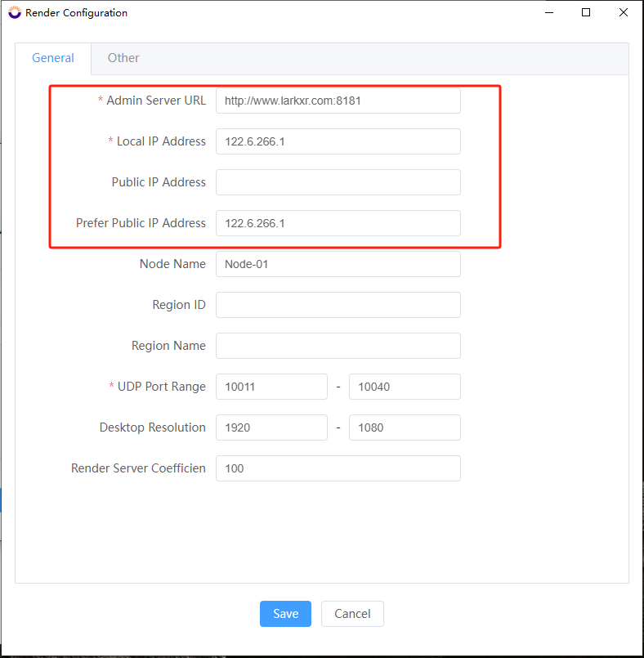644x658 pixels.
Task: Close the Render Configuration window
Action: click(624, 12)
